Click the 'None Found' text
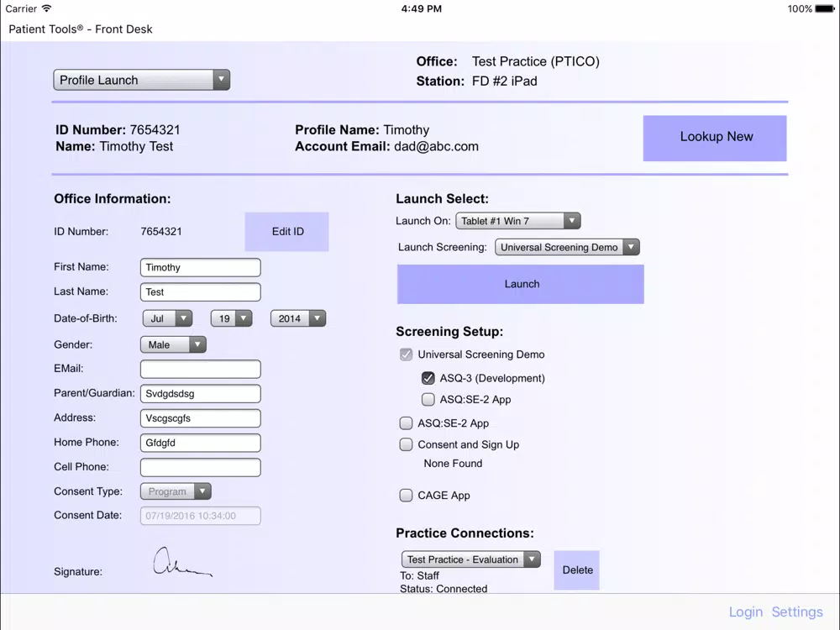840x630 pixels. [453, 464]
